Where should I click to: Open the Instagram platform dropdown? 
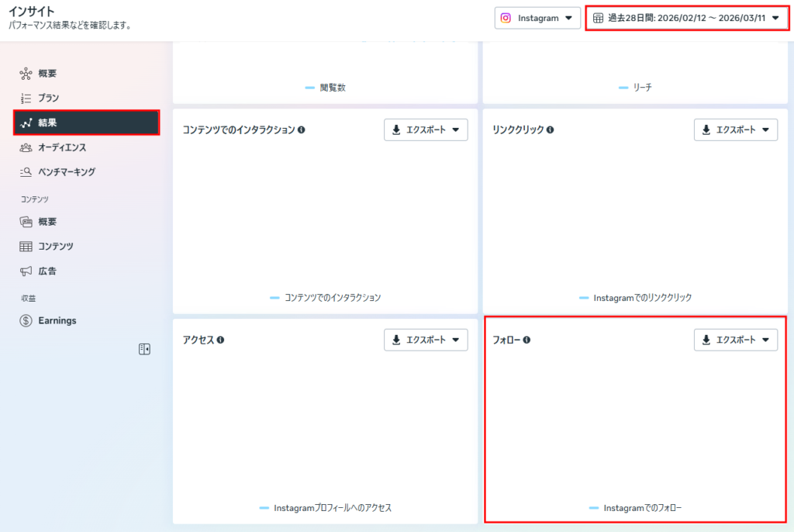[538, 18]
